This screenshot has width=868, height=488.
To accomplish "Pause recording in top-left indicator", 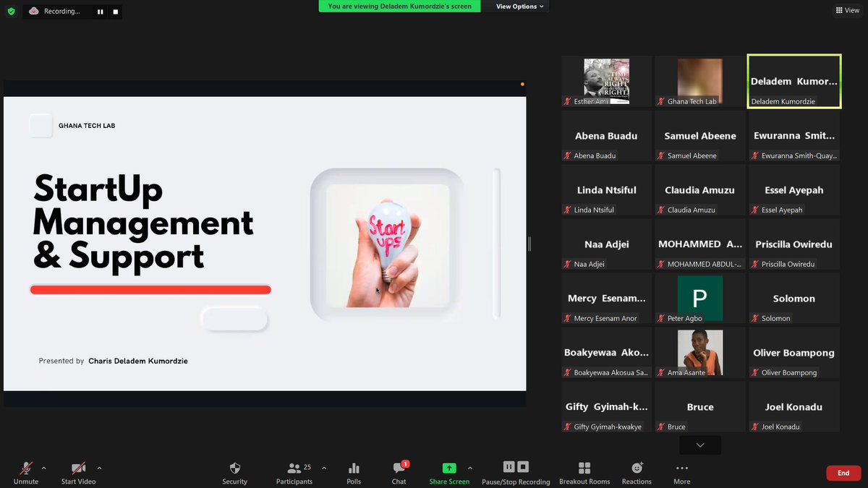I will pyautogui.click(x=101, y=12).
